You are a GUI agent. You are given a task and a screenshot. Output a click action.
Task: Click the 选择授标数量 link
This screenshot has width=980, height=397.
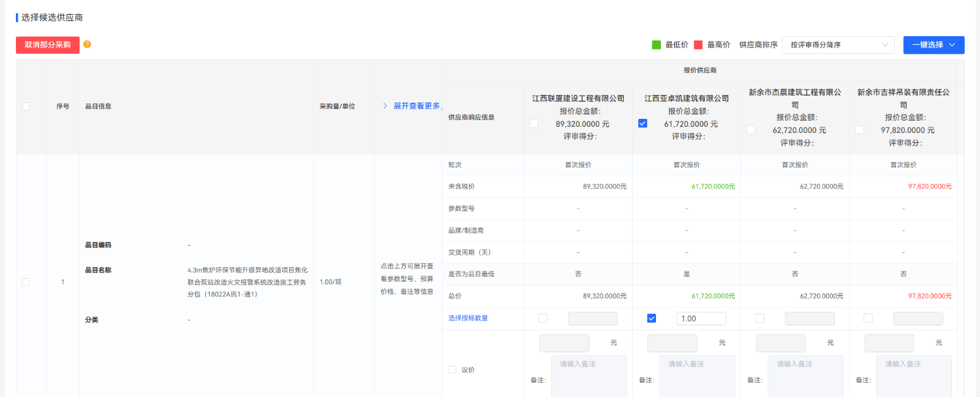click(468, 318)
